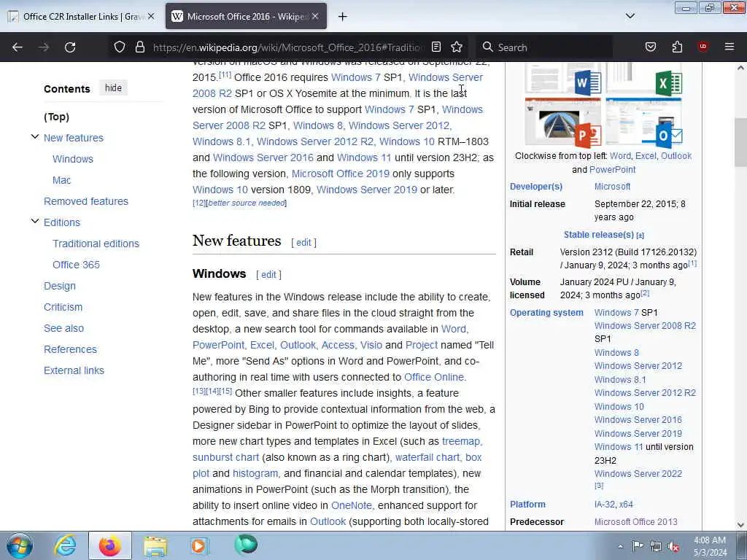This screenshot has width=747, height=560.
Task: Open Windows subsection in contents
Action: pos(73,159)
